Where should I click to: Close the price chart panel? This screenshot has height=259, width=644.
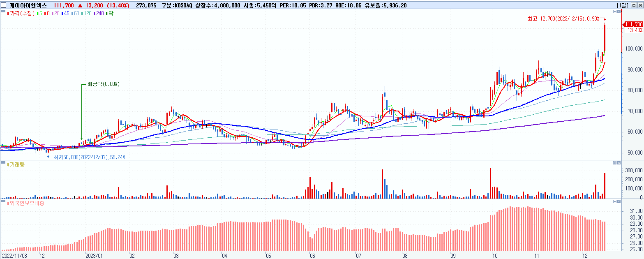tap(619, 12)
